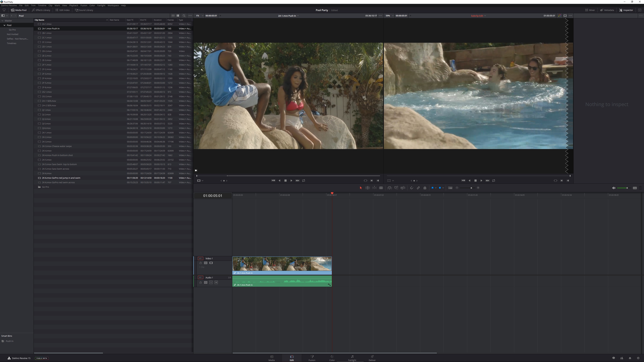Viewport: 644px width, 362px height.
Task: Toggle the Inspector panel
Action: pyautogui.click(x=626, y=10)
